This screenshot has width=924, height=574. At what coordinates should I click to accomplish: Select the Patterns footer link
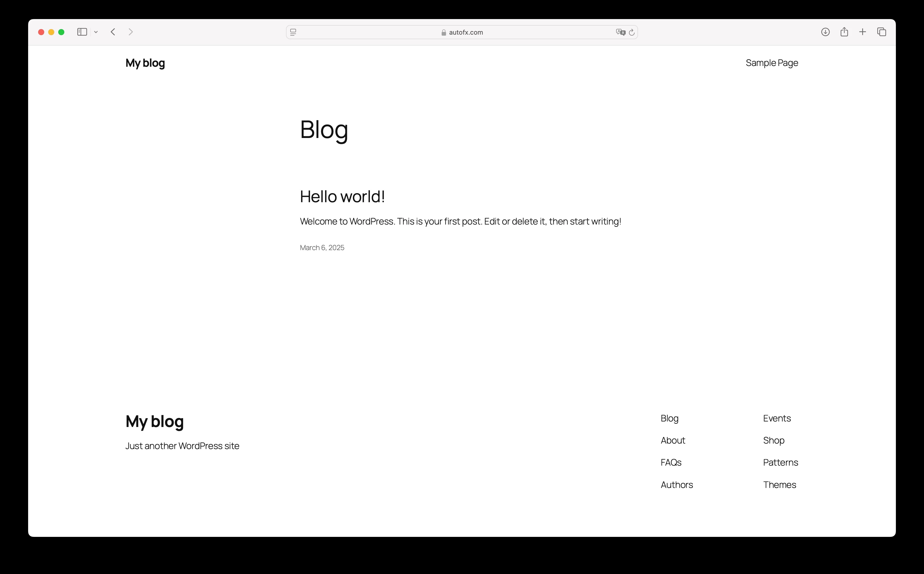(x=780, y=462)
